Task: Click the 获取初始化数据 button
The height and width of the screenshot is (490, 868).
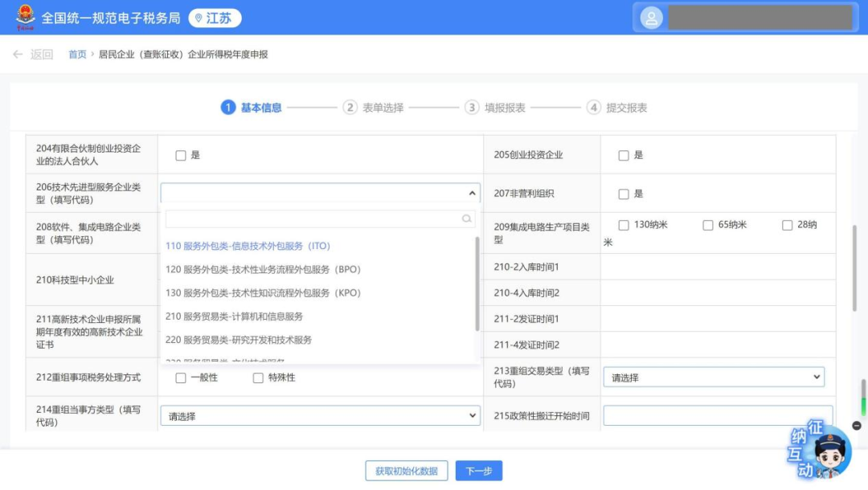Action: pyautogui.click(x=406, y=472)
